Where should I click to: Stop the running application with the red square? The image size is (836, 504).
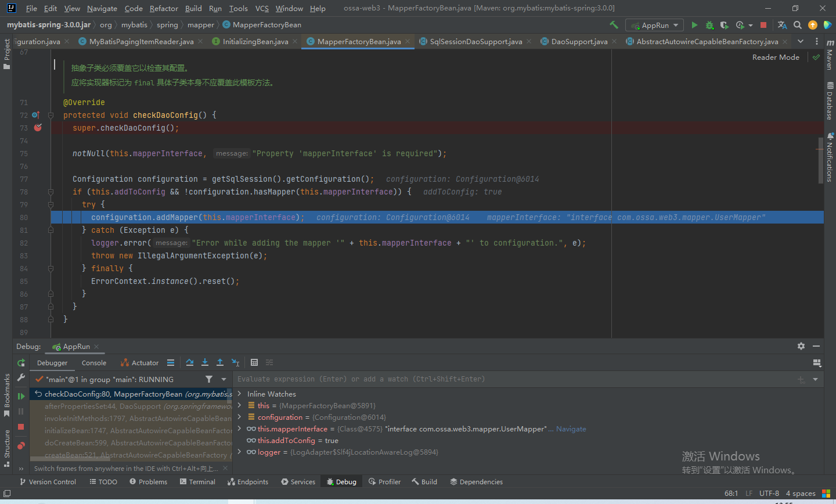click(x=763, y=25)
